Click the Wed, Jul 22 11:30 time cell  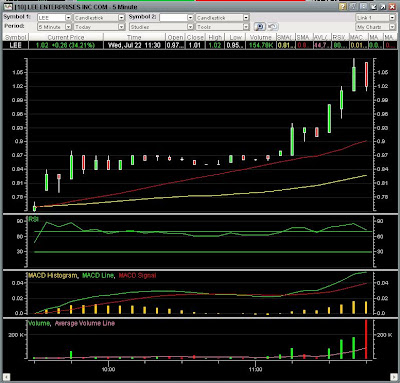[134, 45]
